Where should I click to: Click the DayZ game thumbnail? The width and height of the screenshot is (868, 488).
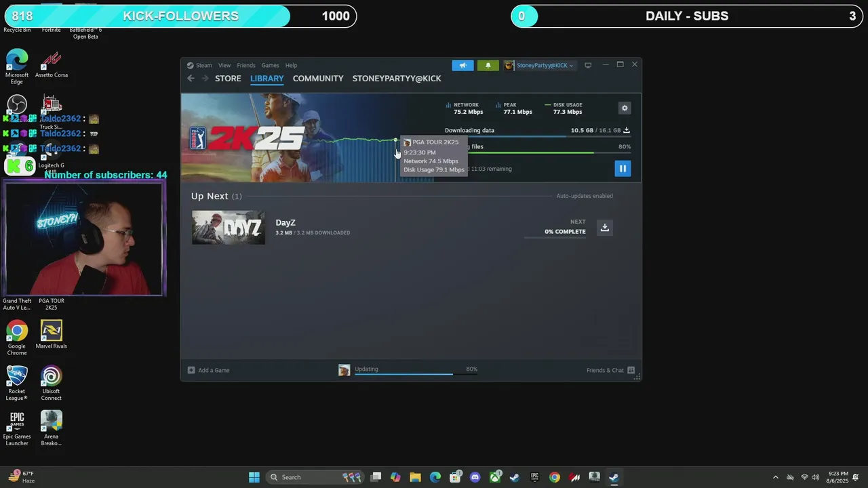(x=229, y=227)
